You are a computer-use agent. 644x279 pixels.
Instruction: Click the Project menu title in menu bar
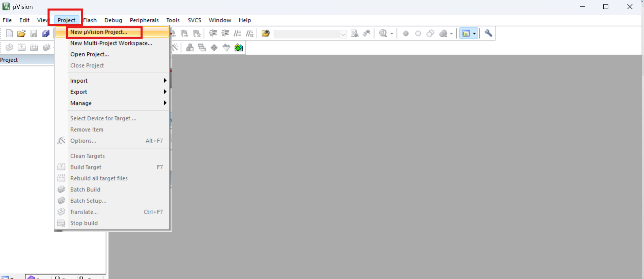click(66, 20)
